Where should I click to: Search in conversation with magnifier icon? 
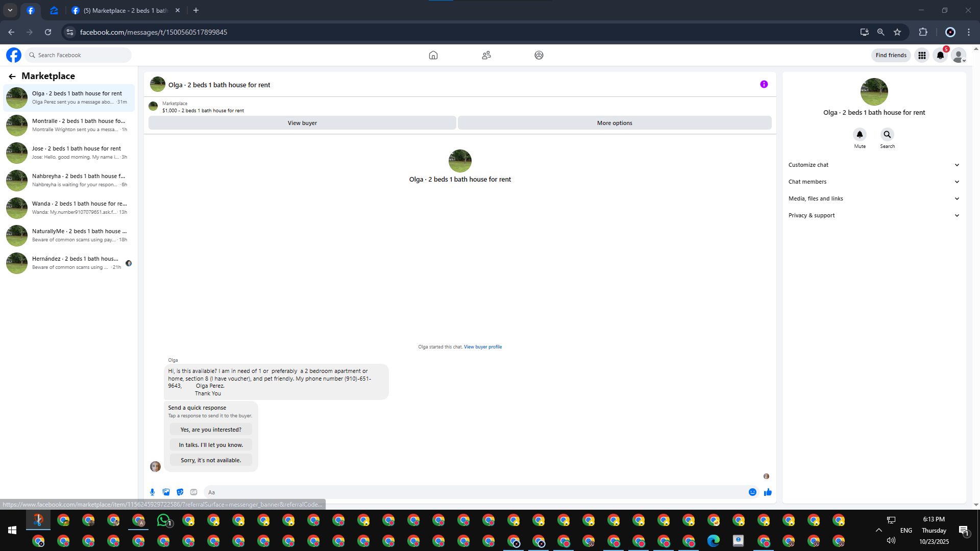(x=887, y=135)
